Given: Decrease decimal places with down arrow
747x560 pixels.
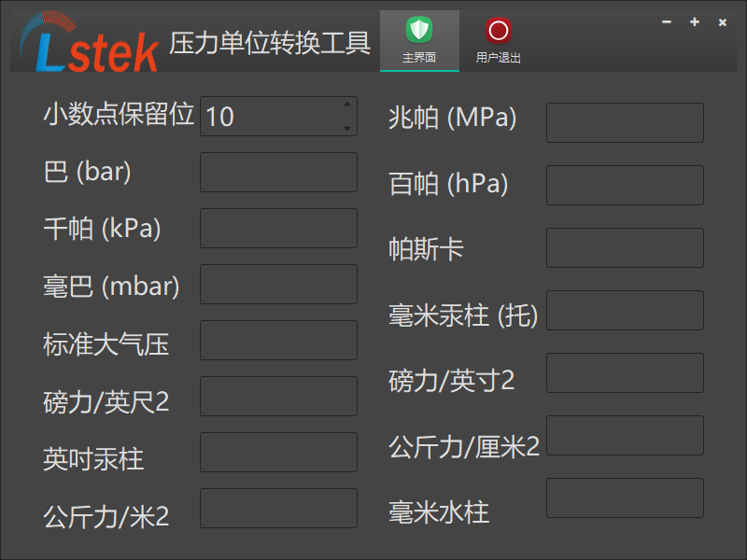Looking at the screenshot, I should (347, 127).
